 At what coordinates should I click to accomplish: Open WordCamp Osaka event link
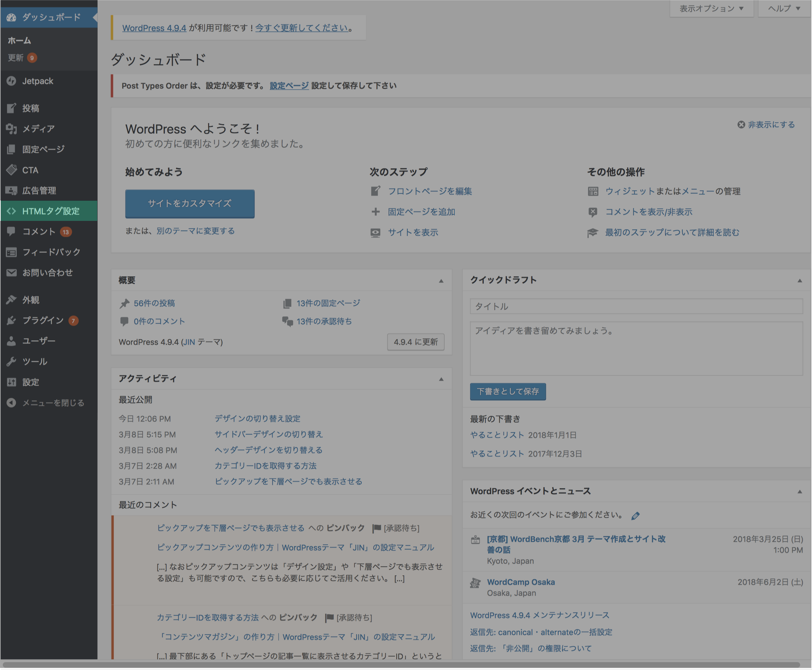click(x=521, y=583)
